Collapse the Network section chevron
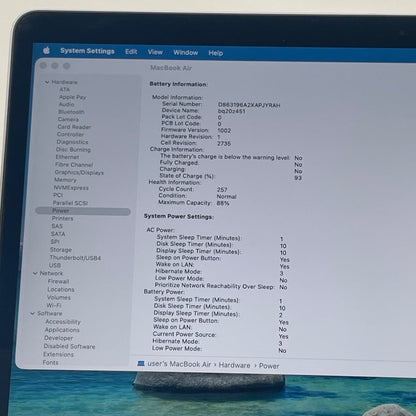The width and height of the screenshot is (416, 416). tap(35, 273)
